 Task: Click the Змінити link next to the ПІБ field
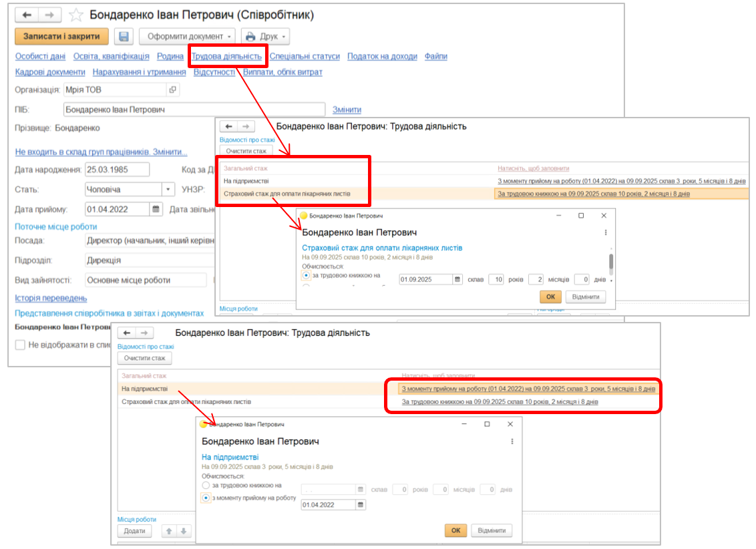pyautogui.click(x=347, y=110)
